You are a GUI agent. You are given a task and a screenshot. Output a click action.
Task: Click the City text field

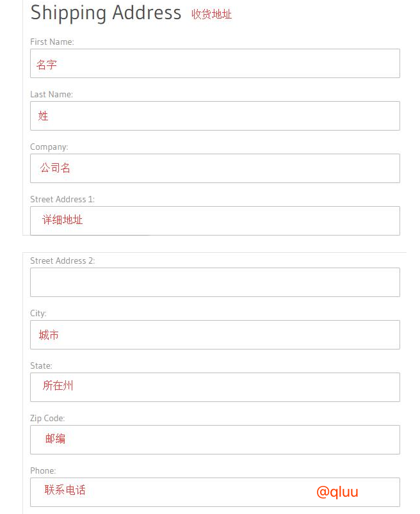pyautogui.click(x=214, y=335)
